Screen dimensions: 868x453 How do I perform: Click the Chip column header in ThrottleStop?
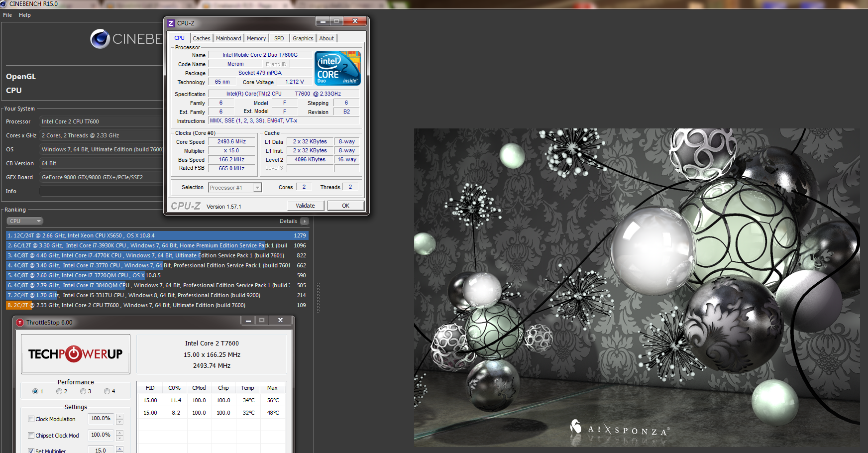click(x=223, y=388)
